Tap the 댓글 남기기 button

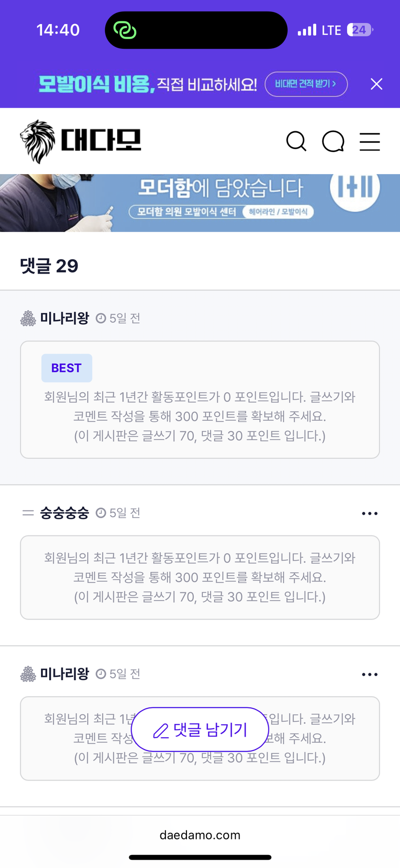coord(200,730)
